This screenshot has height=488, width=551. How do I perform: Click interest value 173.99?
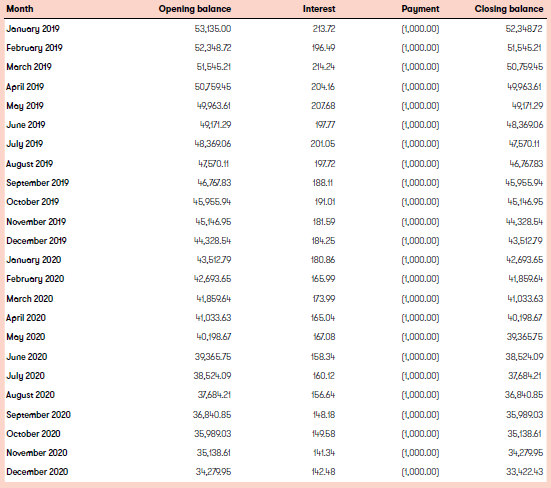[324, 299]
